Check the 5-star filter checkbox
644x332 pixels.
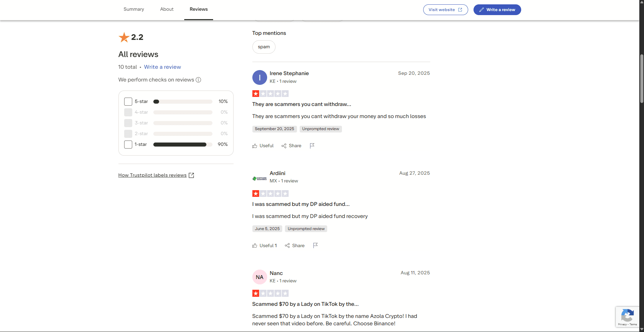click(128, 102)
